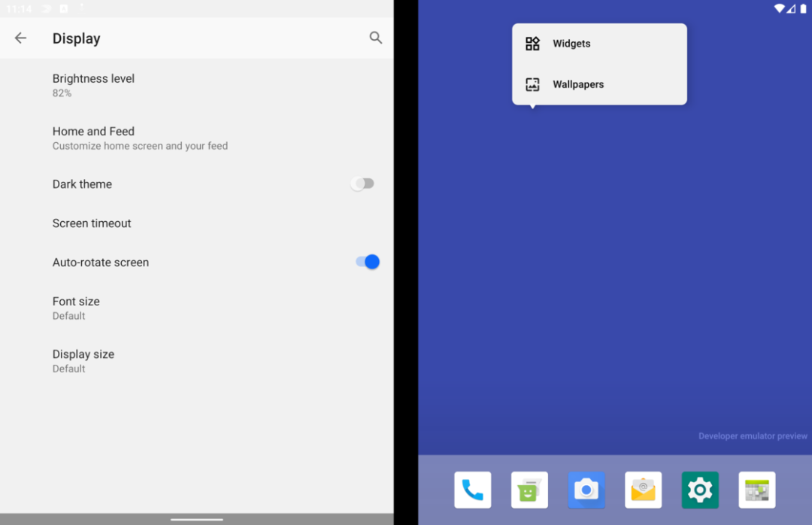Image resolution: width=812 pixels, height=525 pixels.
Task: Open Font size setting
Action: point(197,308)
